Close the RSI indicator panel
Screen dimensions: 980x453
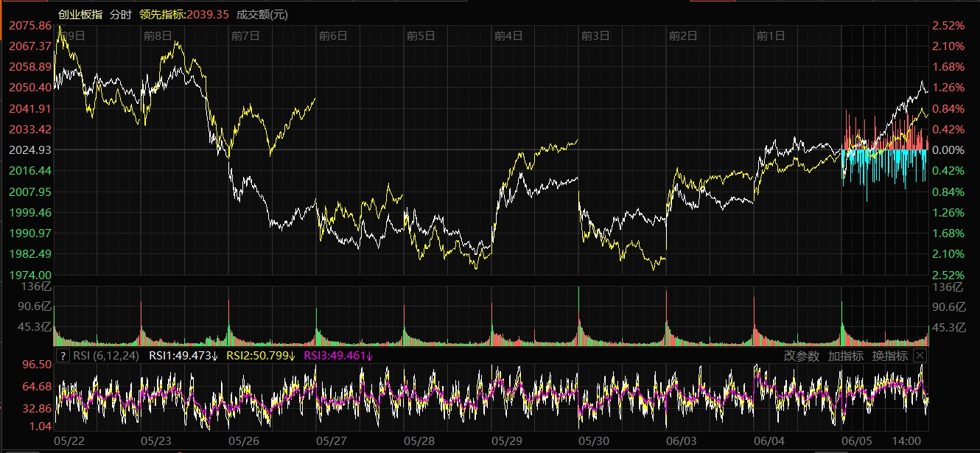pos(919,356)
